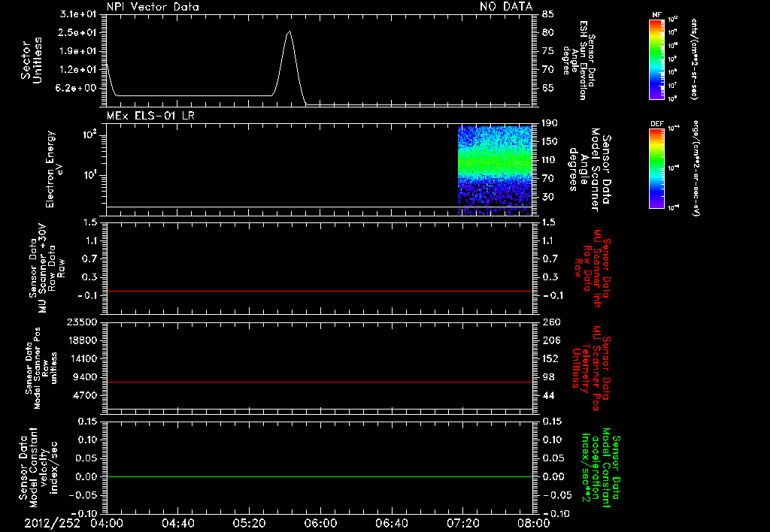Click the green 'Model Constant acceleration' label
This screenshot has height=532, width=770.
coord(601,467)
